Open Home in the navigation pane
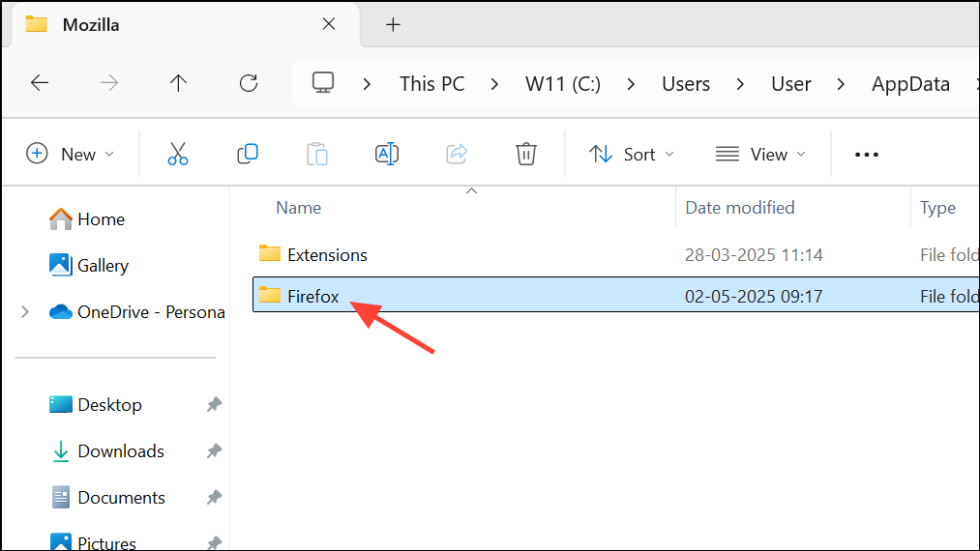Image resolution: width=980 pixels, height=551 pixels. point(102,219)
